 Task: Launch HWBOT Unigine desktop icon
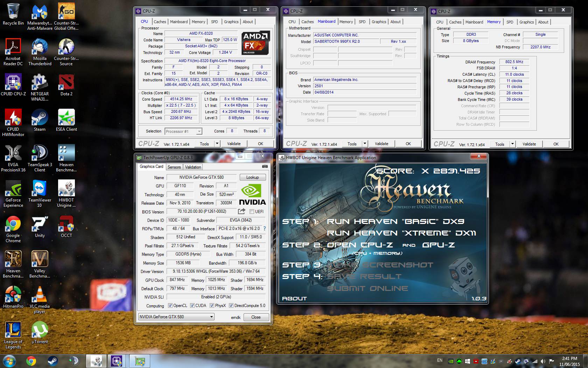[x=66, y=194]
